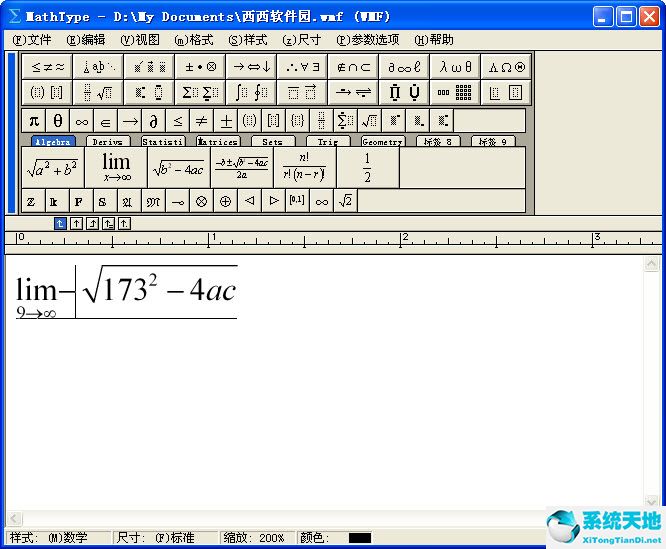Open the 参数选项 (Preferences) menu
666x549 pixels.
coord(368,40)
